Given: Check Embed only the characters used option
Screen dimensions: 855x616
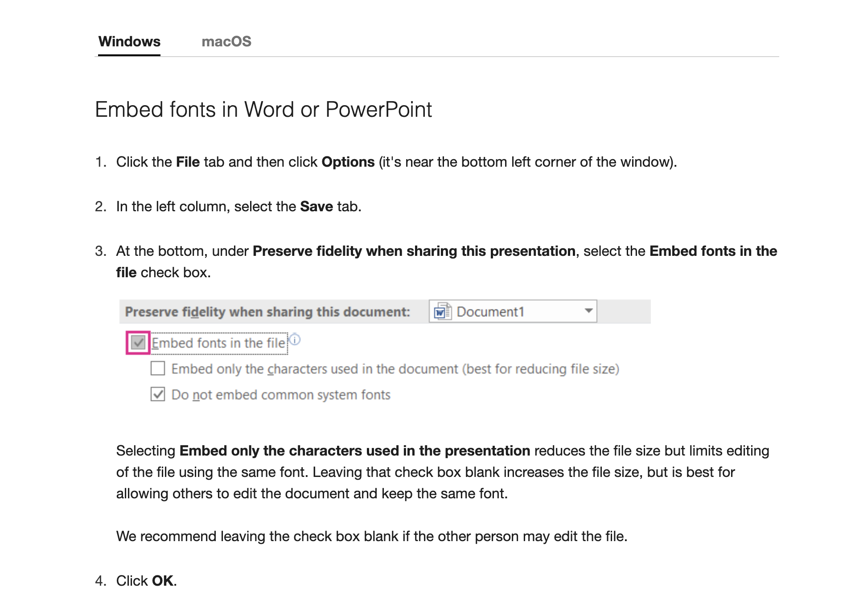Looking at the screenshot, I should pos(158,369).
